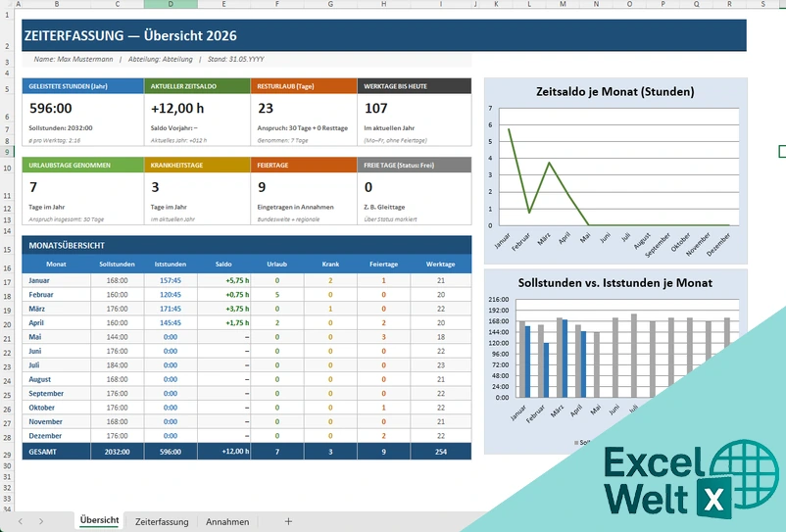786x532 pixels.
Task: Click the 596:00 geleistete Stunden value
Action: pyautogui.click(x=51, y=108)
